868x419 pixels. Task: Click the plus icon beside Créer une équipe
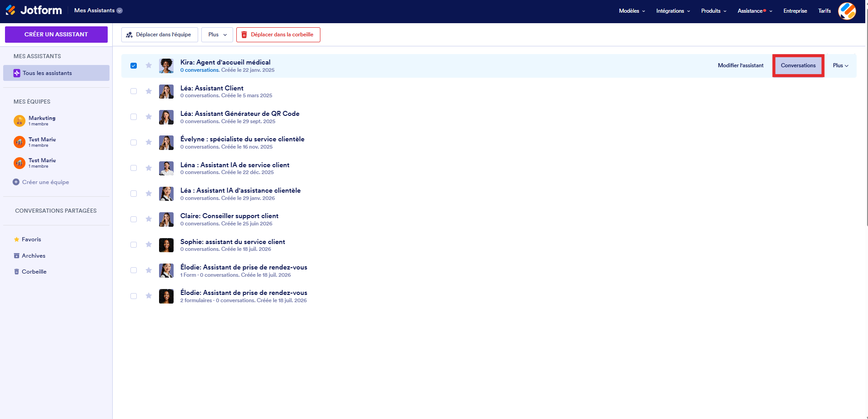16,182
